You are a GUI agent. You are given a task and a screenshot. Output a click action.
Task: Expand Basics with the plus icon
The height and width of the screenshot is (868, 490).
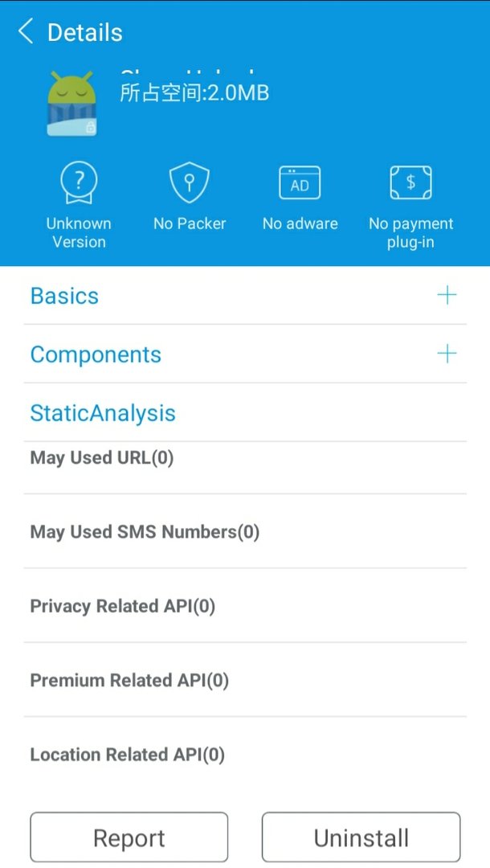click(447, 295)
